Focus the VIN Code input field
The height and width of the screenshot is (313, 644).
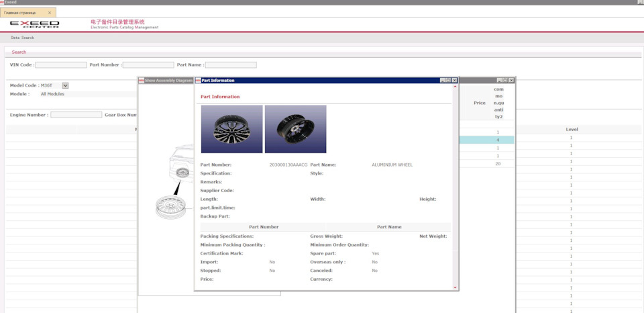click(x=61, y=65)
